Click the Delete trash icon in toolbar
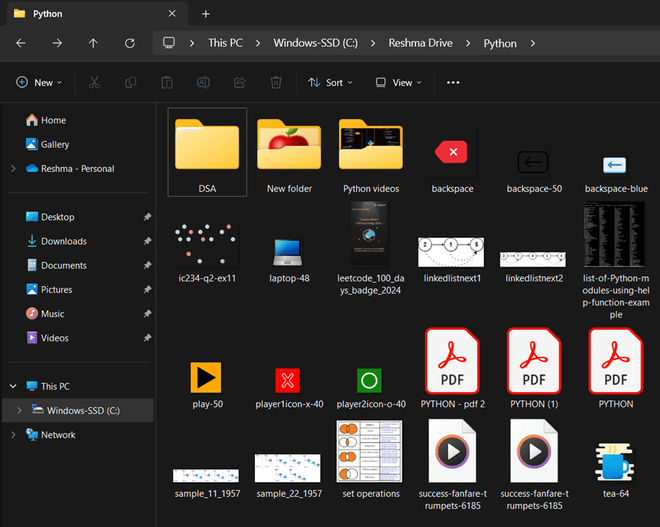660x527 pixels. (276, 83)
